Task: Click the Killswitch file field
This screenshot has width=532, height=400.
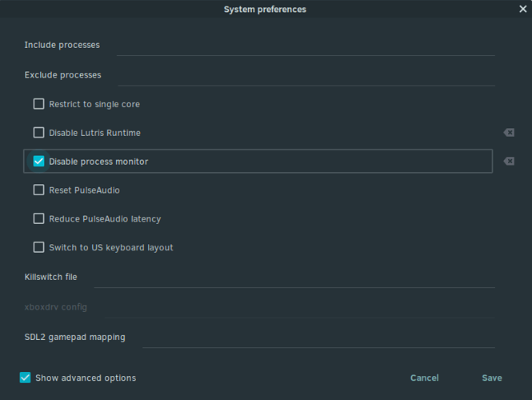Action: (294, 278)
